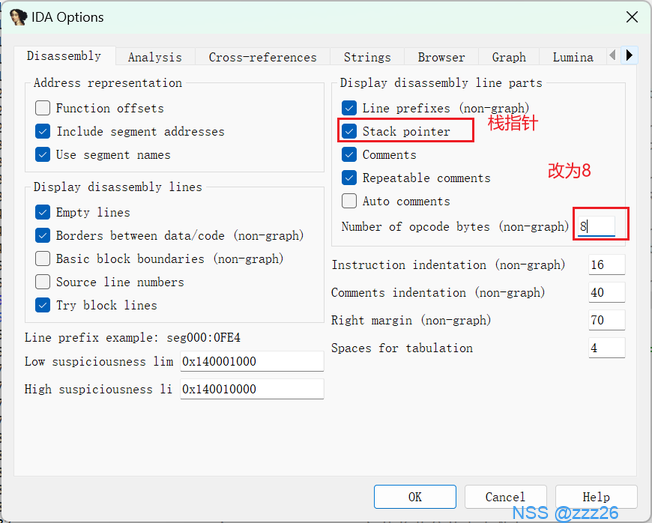Screen dimensions: 652x523
Task: Click the Cancel button
Action: [505, 497]
